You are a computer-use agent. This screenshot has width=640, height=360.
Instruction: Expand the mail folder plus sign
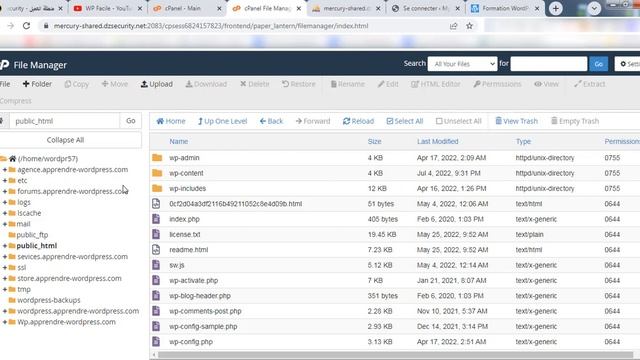click(5, 224)
